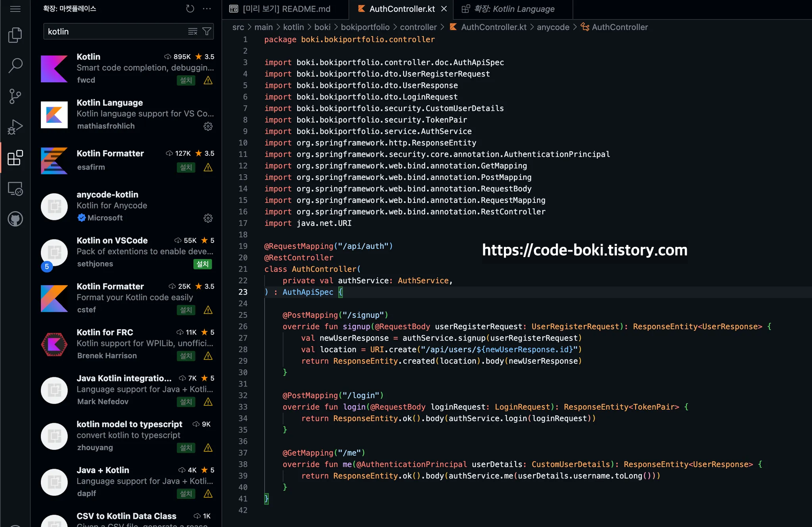This screenshot has width=812, height=527.
Task: Open Remote Explorer icon in activity bar
Action: tap(15, 189)
